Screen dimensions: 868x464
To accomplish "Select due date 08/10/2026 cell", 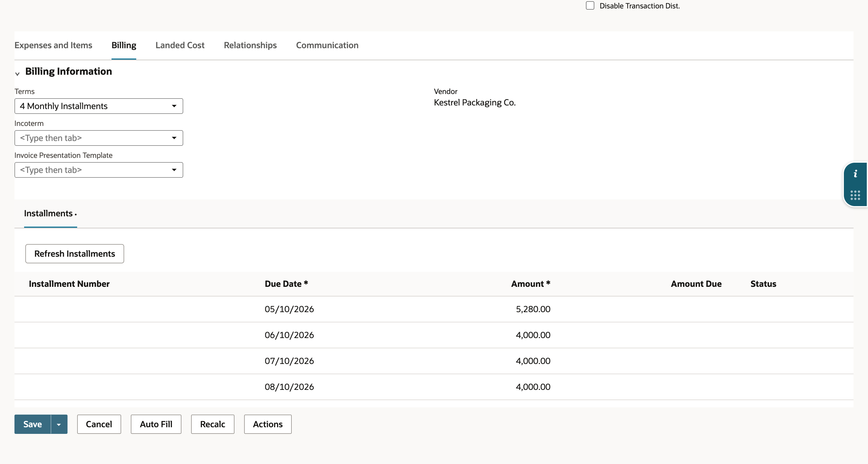I will [289, 387].
